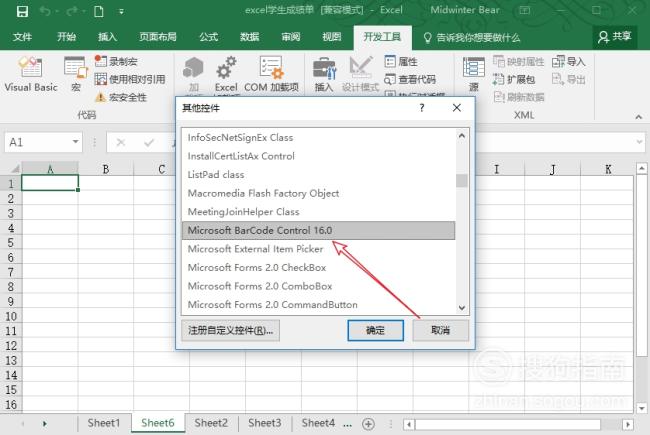The height and width of the screenshot is (435, 650).
Task: Close the 其他控件 dialog
Action: [457, 108]
